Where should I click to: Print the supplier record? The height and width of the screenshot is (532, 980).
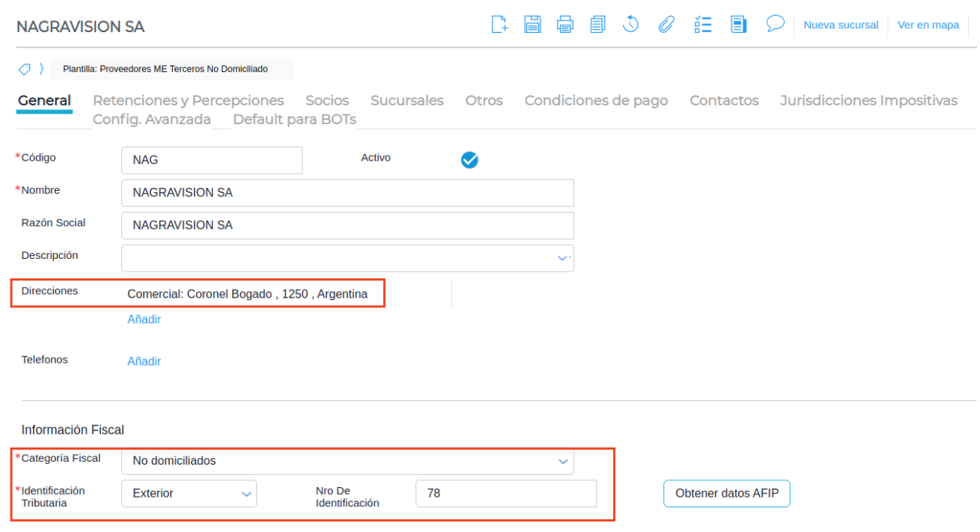point(565,25)
